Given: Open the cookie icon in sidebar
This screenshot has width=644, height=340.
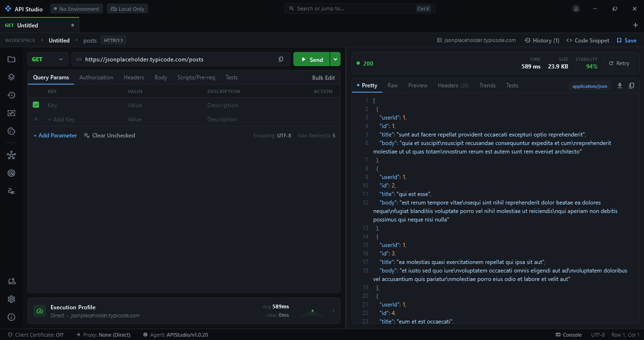Looking at the screenshot, I should [11, 131].
